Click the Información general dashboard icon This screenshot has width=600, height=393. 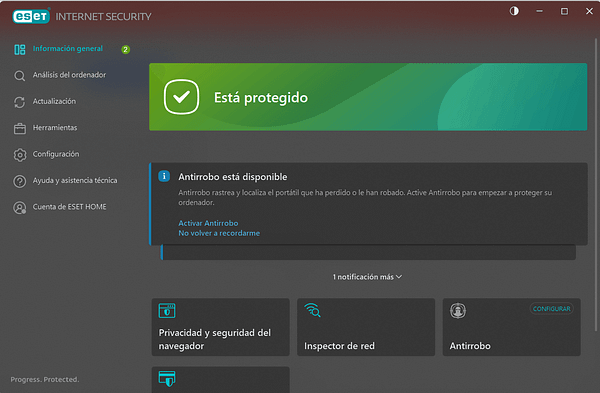point(20,49)
